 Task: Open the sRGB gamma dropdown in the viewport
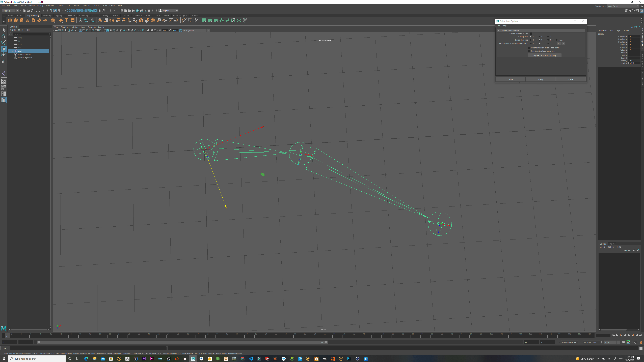208,30
